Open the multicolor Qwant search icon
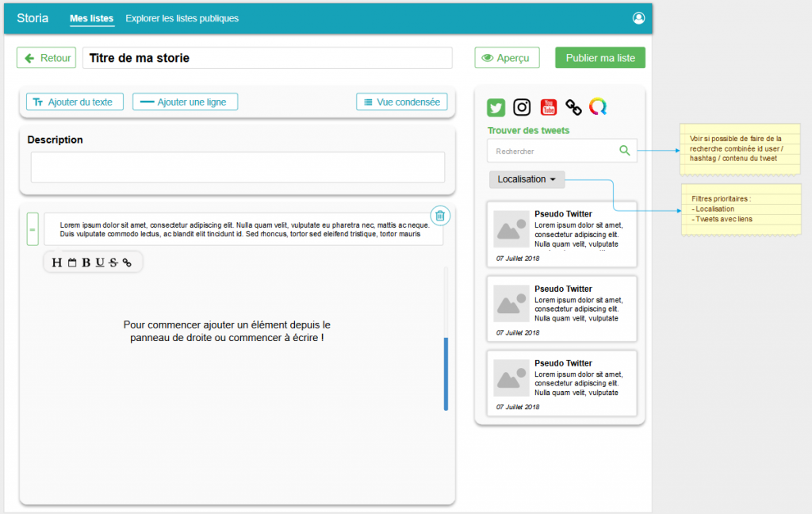 [x=598, y=107]
